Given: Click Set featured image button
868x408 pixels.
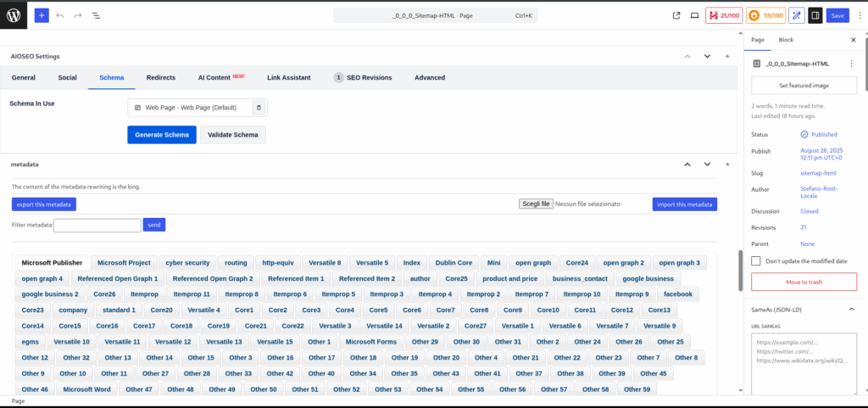Looking at the screenshot, I should 804,86.
